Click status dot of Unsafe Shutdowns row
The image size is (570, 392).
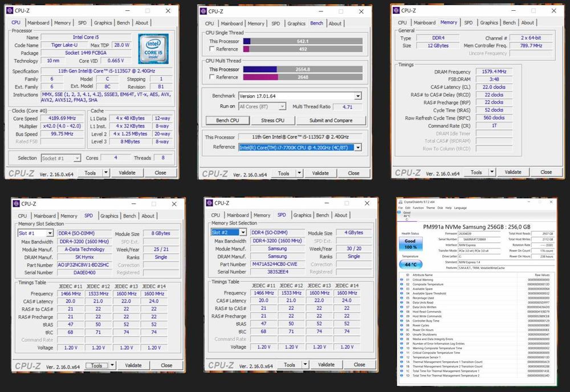[x=402, y=334]
